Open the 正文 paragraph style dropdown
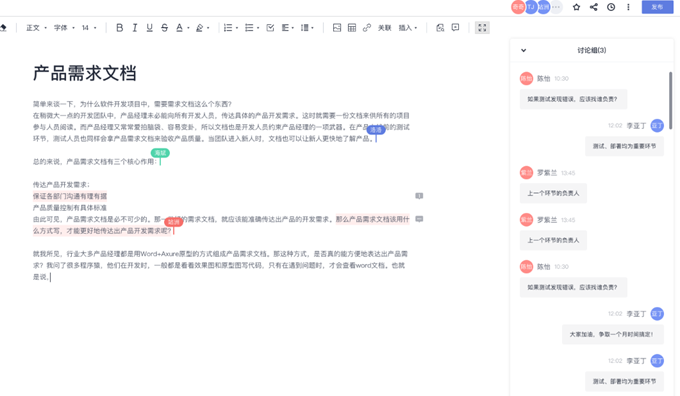 point(36,28)
